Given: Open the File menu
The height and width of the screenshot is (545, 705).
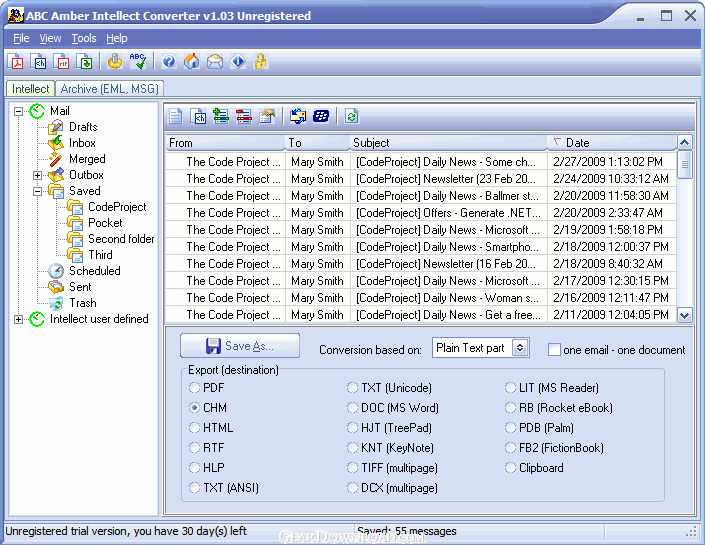Looking at the screenshot, I should pos(21,38).
